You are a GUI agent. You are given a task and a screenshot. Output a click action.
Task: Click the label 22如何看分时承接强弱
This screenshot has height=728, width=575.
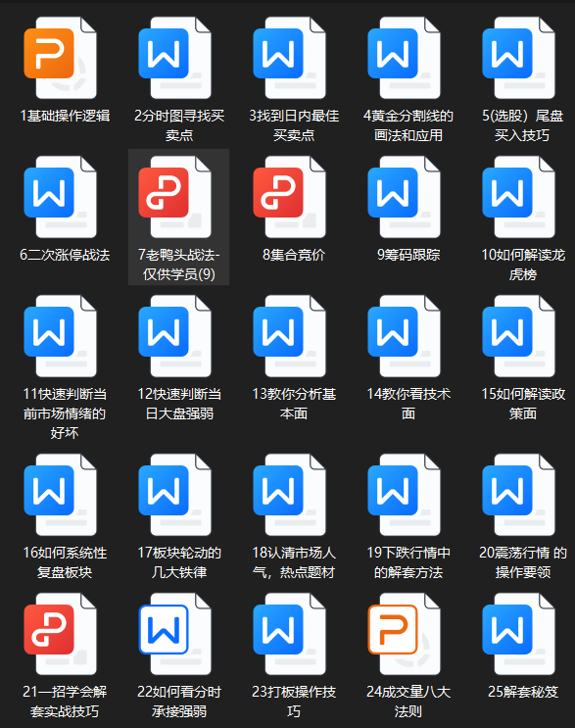(179, 702)
